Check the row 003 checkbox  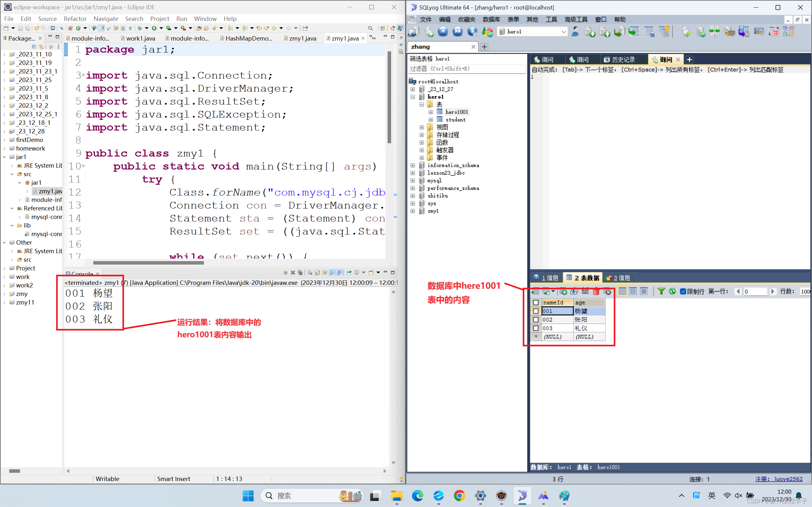click(x=536, y=328)
